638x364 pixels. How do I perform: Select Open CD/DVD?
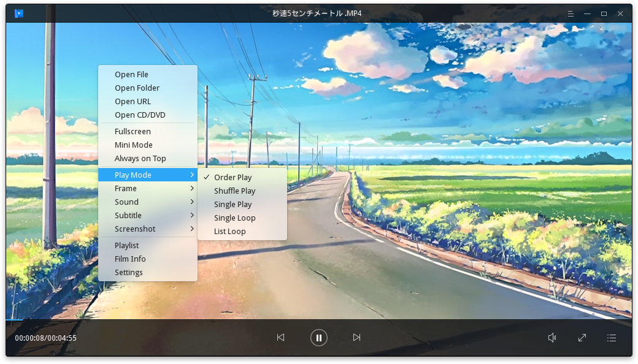pos(148,115)
